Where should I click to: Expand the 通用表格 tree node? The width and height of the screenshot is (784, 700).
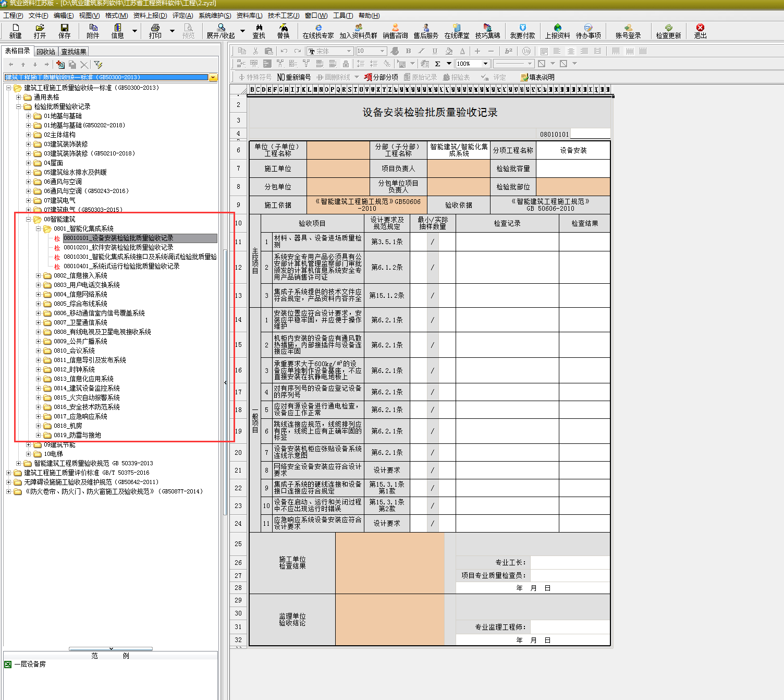(x=19, y=97)
